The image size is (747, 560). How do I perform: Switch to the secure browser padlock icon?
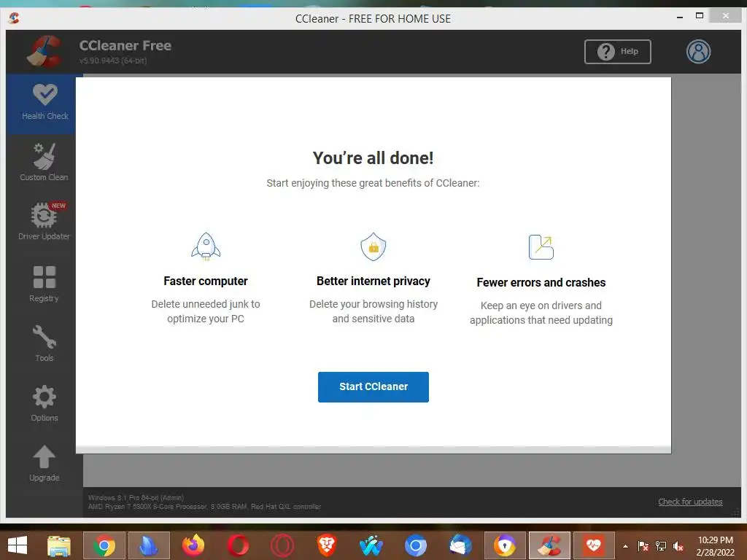505,545
